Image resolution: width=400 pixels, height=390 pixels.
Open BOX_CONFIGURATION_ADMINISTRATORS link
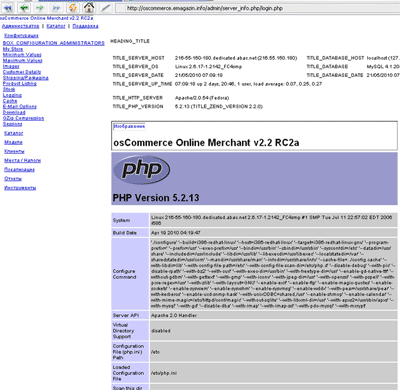pos(54,43)
